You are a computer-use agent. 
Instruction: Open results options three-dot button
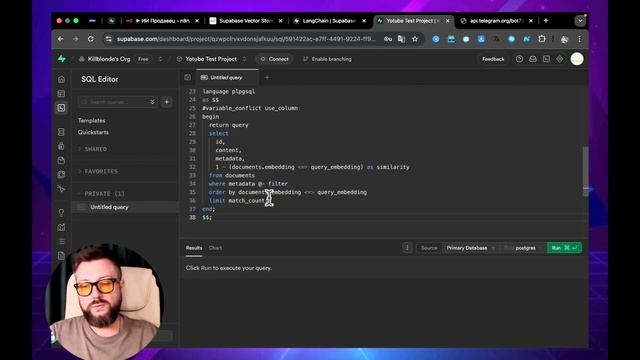pyautogui.click(x=407, y=248)
